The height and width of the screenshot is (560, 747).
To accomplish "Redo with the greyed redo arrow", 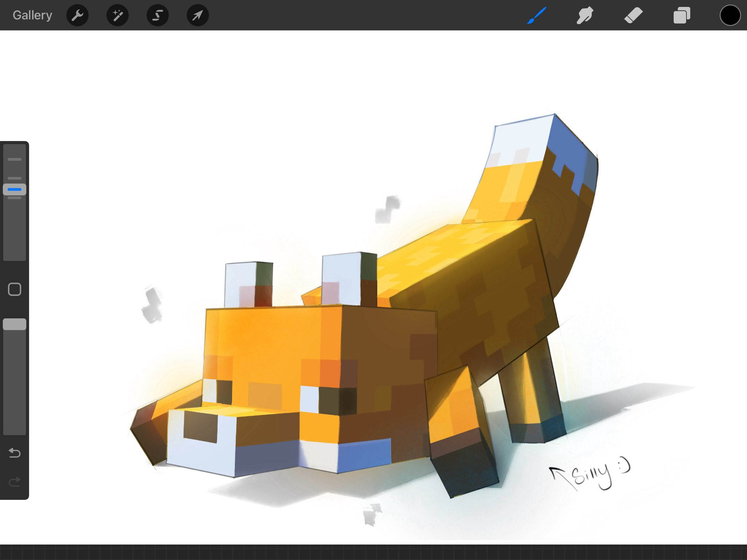I will click(15, 482).
